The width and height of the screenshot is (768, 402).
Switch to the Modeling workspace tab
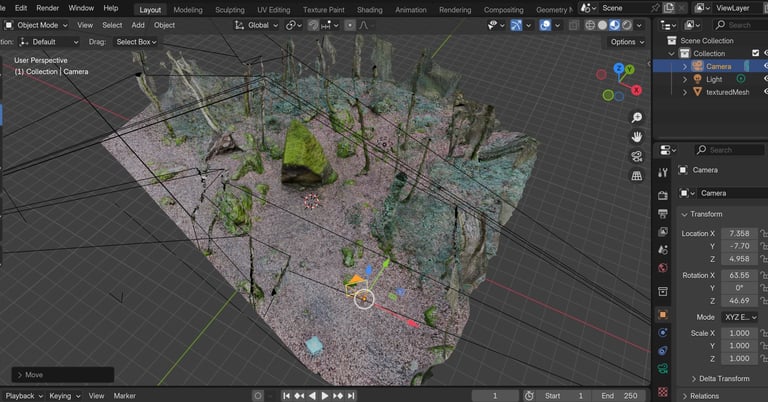point(188,10)
